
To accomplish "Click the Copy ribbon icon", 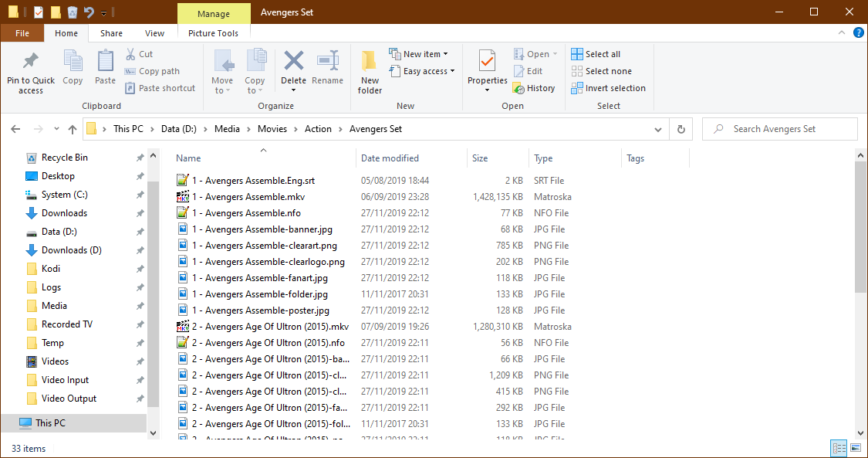I will coord(73,61).
